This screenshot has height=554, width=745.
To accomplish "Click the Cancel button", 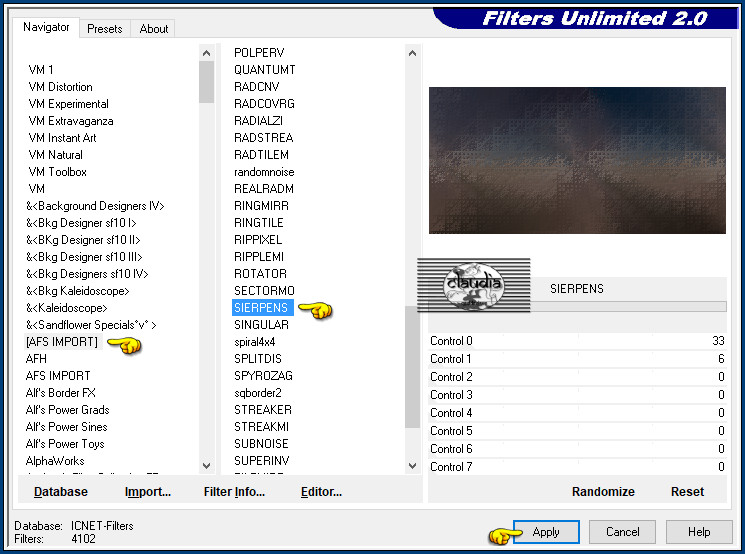I will click(x=622, y=532).
